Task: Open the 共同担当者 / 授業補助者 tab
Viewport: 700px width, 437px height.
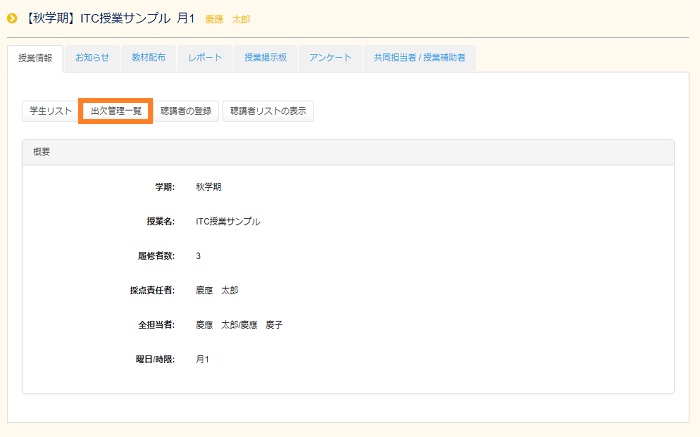Action: (419, 58)
